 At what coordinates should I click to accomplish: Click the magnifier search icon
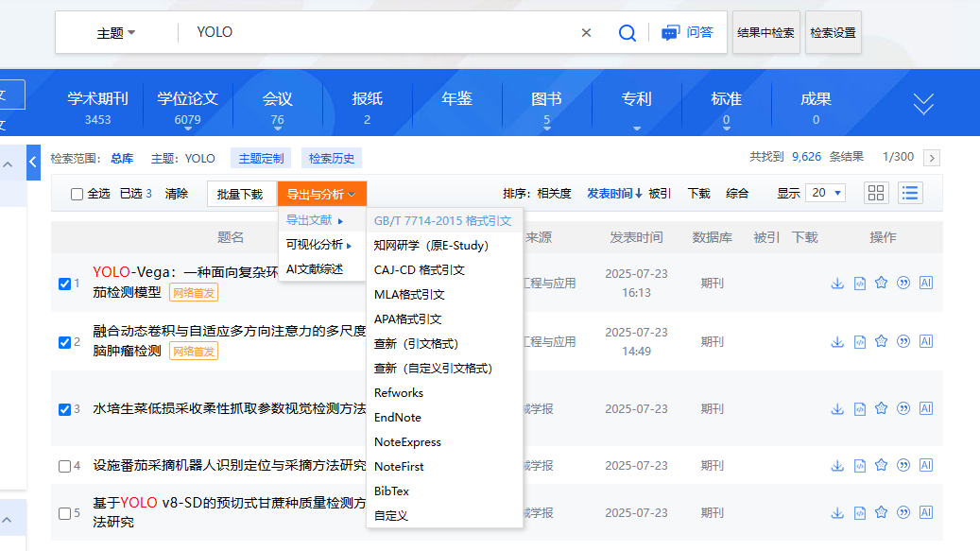click(x=627, y=31)
